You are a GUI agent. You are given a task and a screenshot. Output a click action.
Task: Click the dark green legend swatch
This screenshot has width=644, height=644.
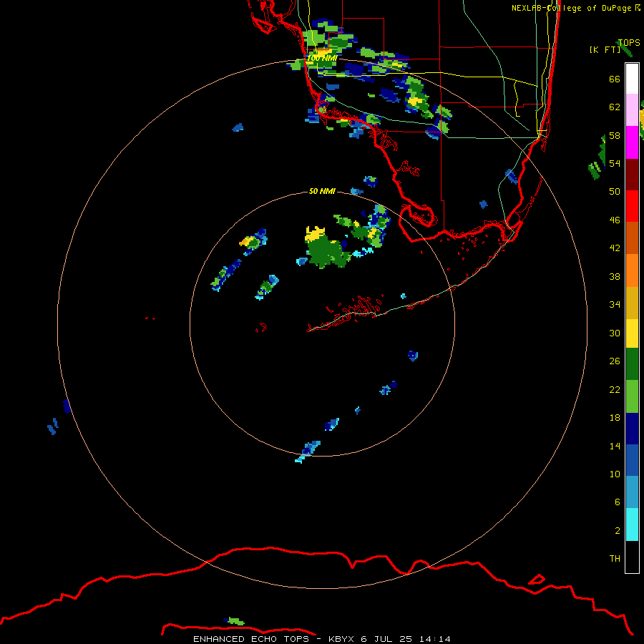pyautogui.click(x=632, y=364)
